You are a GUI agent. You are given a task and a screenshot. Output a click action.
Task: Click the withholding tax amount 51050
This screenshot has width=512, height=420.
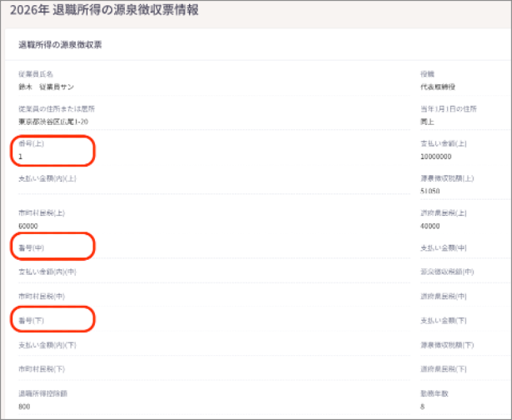click(x=429, y=191)
